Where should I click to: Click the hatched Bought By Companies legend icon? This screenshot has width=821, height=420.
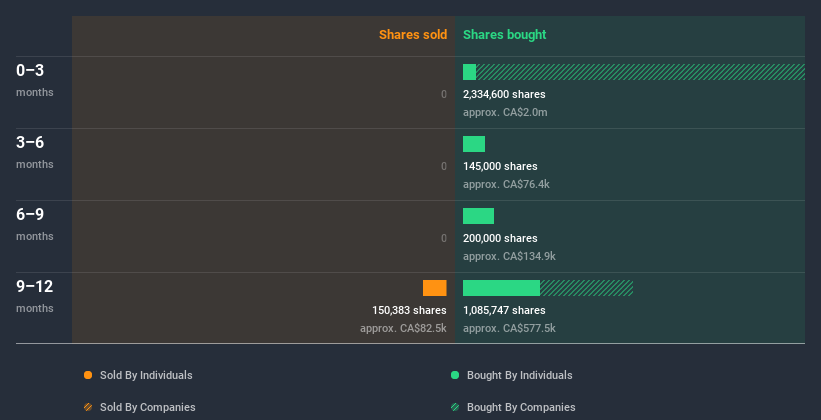[455, 407]
